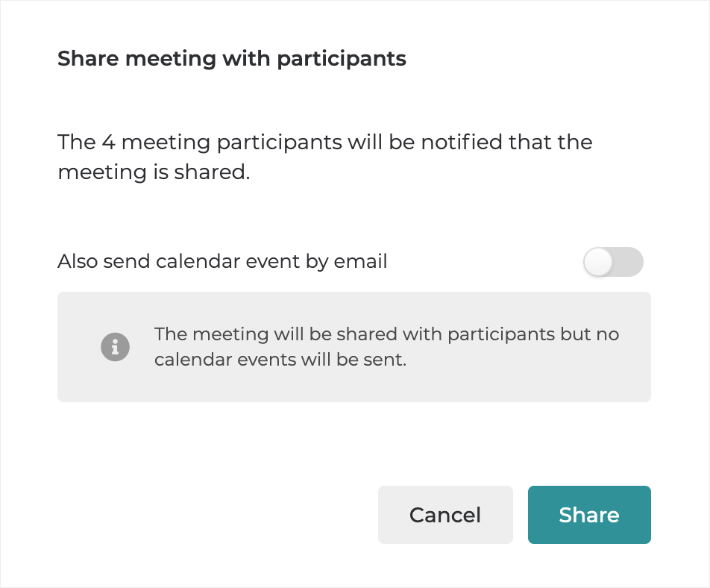Dismiss the dialog using Cancel

(x=445, y=515)
